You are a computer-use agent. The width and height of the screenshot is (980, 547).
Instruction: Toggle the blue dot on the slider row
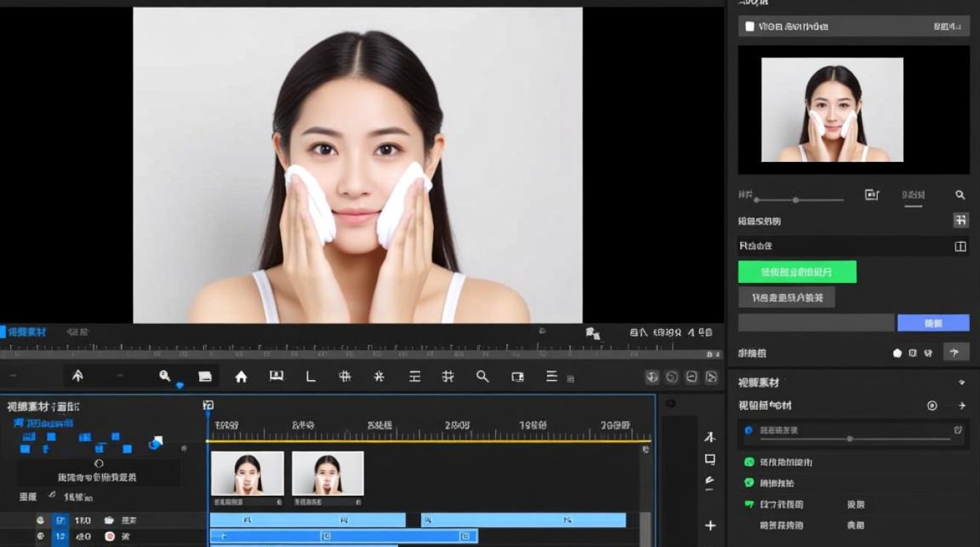[748, 430]
